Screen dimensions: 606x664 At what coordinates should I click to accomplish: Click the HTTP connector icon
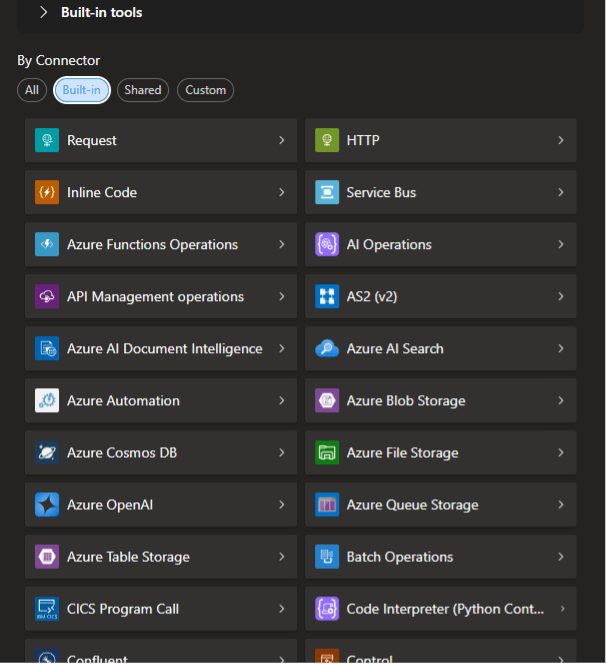[x=327, y=141]
